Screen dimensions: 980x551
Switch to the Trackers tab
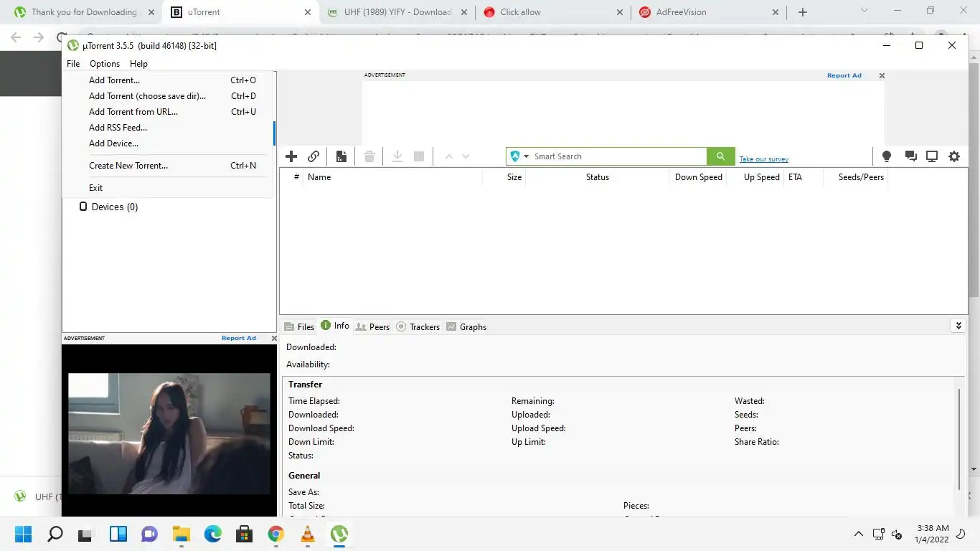418,326
